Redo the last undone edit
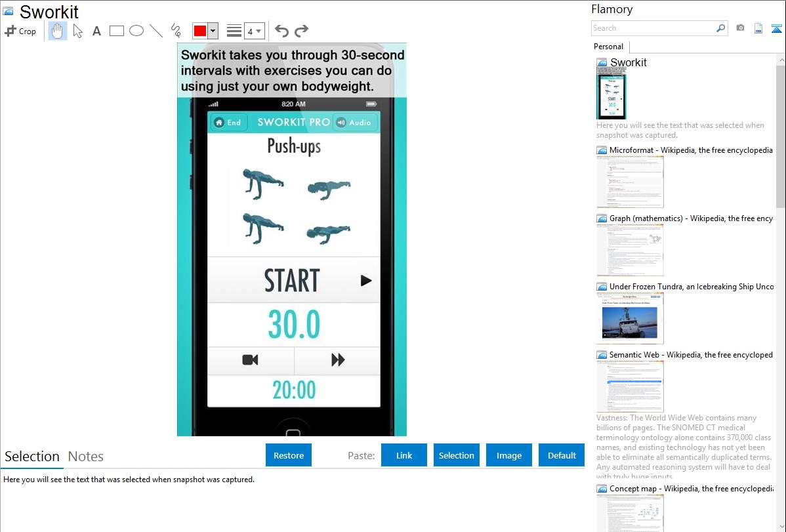Screen dimensions: 786x532 301,31
